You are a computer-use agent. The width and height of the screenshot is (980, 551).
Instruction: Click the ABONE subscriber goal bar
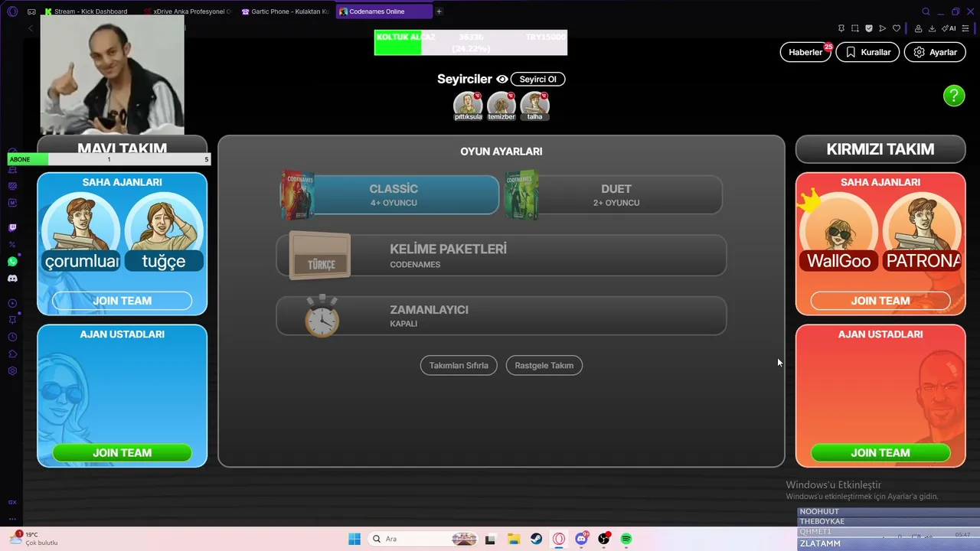pos(109,159)
